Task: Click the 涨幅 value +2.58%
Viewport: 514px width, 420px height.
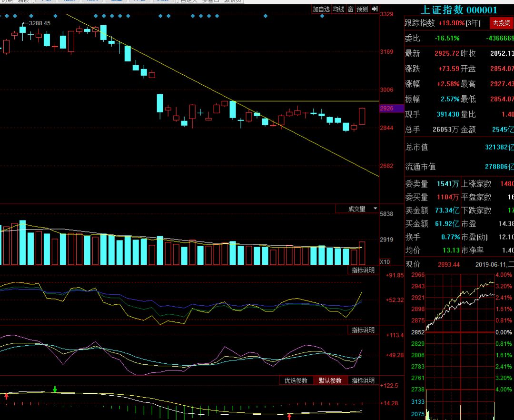Action: click(448, 84)
